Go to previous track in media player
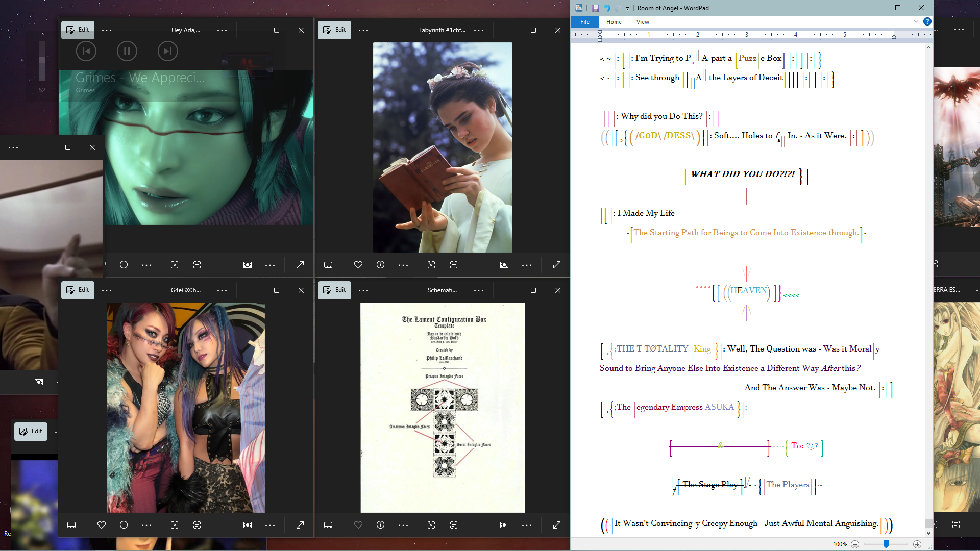This screenshot has width=980, height=551. pos(86,51)
